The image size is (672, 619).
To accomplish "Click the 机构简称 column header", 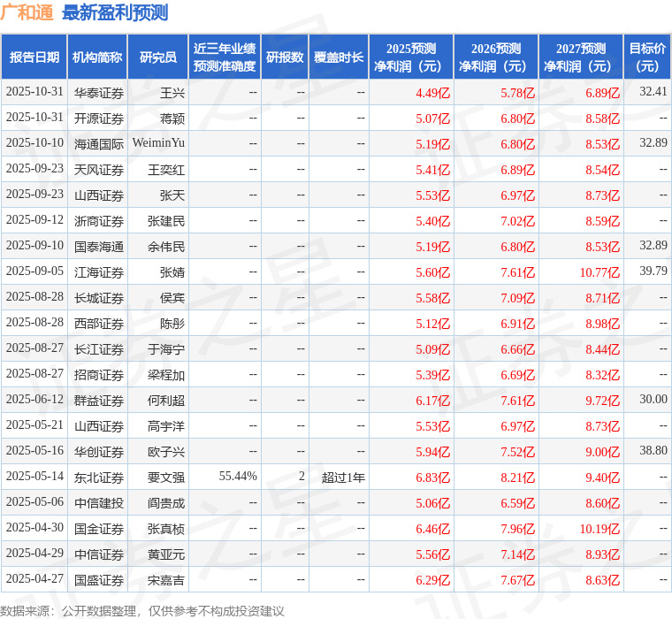I will click(x=97, y=57).
